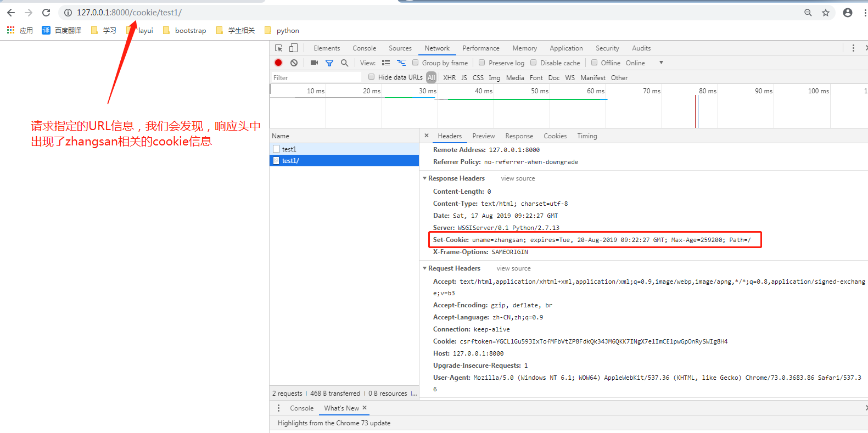
Task: View the request Cookies tab
Action: coord(555,136)
